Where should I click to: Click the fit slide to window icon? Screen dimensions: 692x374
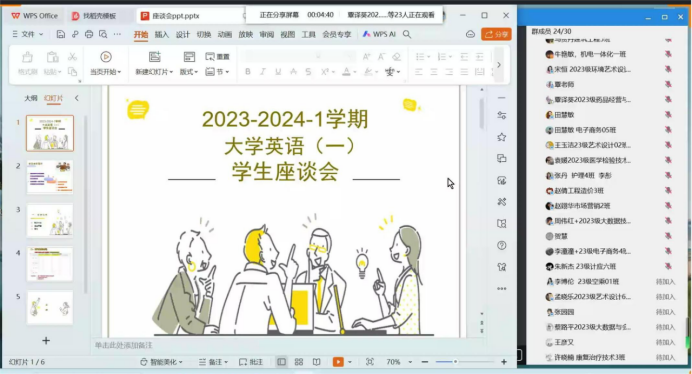pyautogui.click(x=369, y=362)
